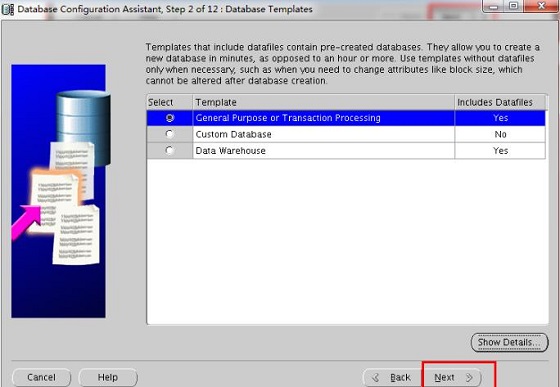Cancel the database configuration wizard
The image size is (560, 387).
41,377
